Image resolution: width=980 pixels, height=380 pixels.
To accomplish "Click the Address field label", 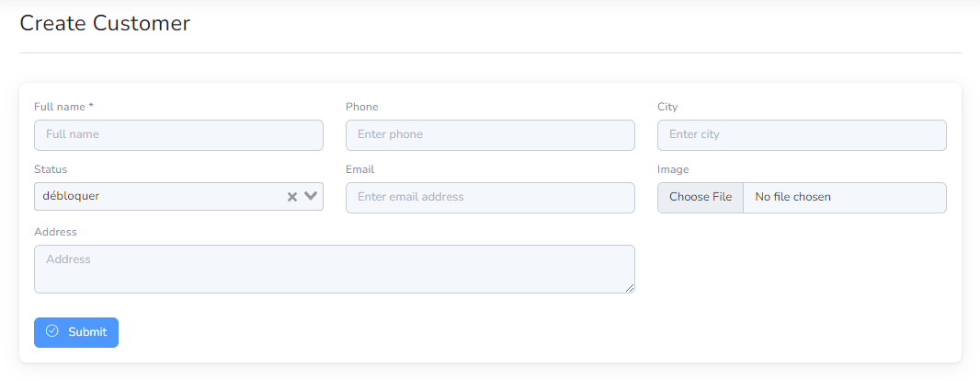I will (x=56, y=232).
